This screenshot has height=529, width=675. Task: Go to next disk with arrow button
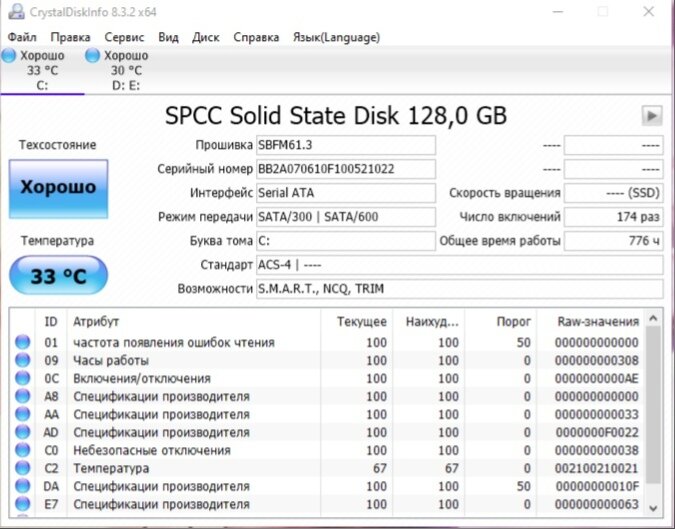652,115
